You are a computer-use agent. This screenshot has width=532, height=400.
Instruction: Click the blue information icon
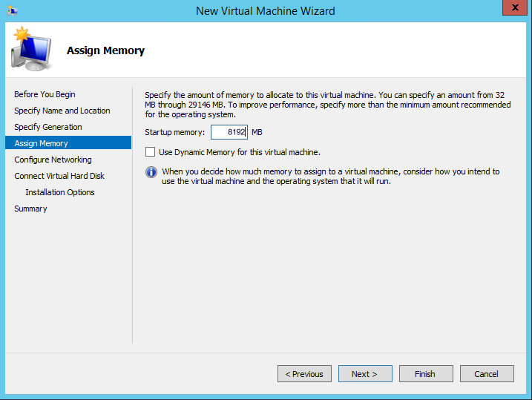click(151, 172)
